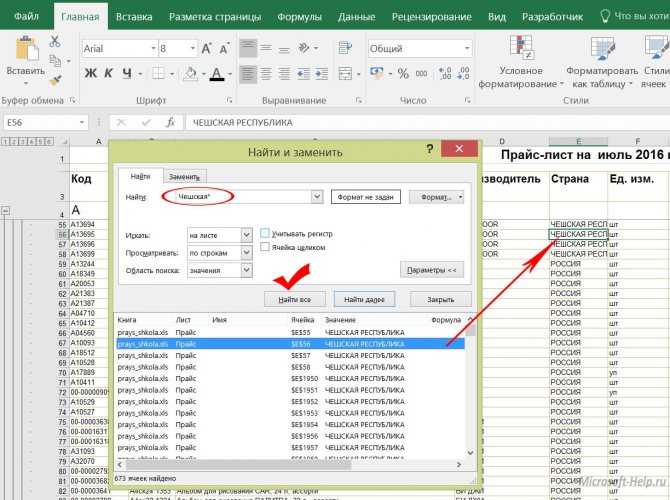The image size is (670, 500).
Task: Apply percent style format
Action: [403, 74]
